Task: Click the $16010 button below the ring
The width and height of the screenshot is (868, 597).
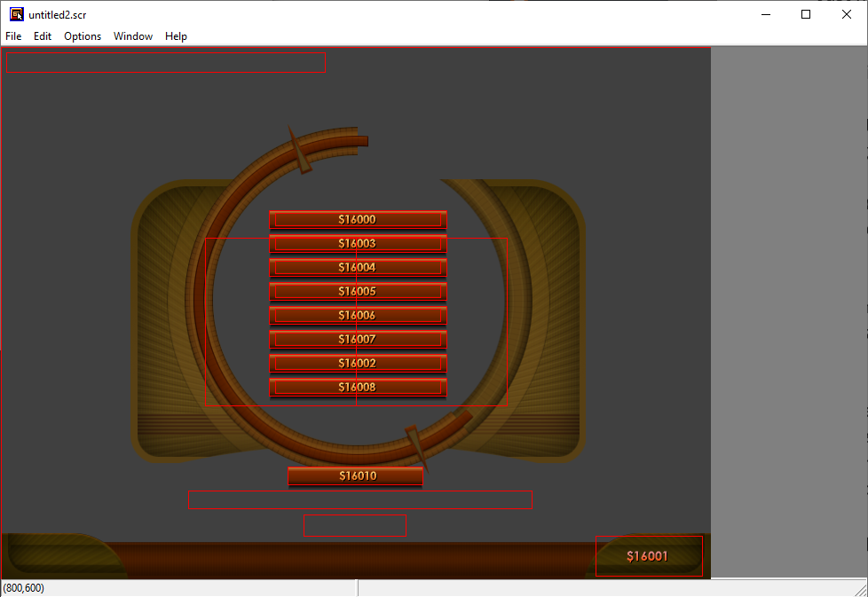Action: [x=355, y=475]
